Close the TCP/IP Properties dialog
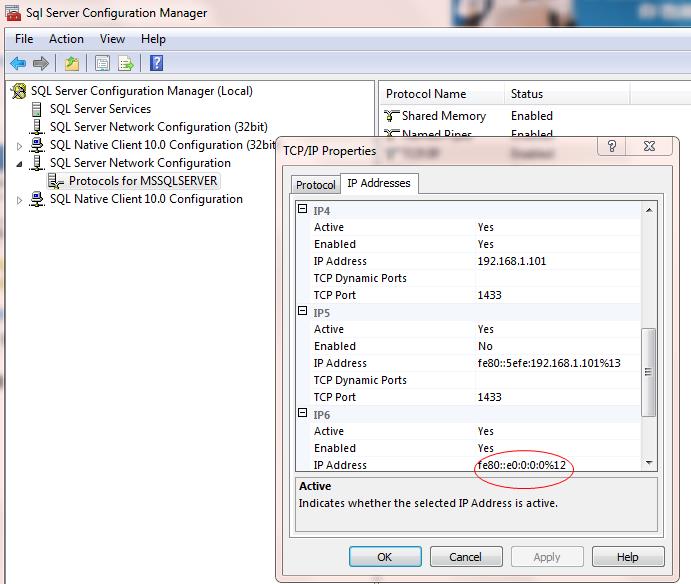 649,146
